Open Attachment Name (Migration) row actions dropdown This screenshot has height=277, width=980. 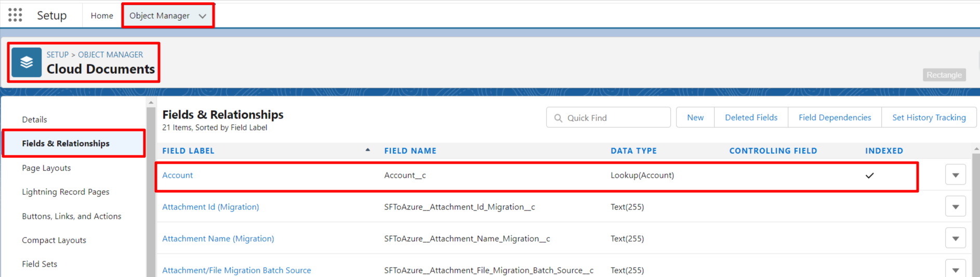pyautogui.click(x=956, y=239)
